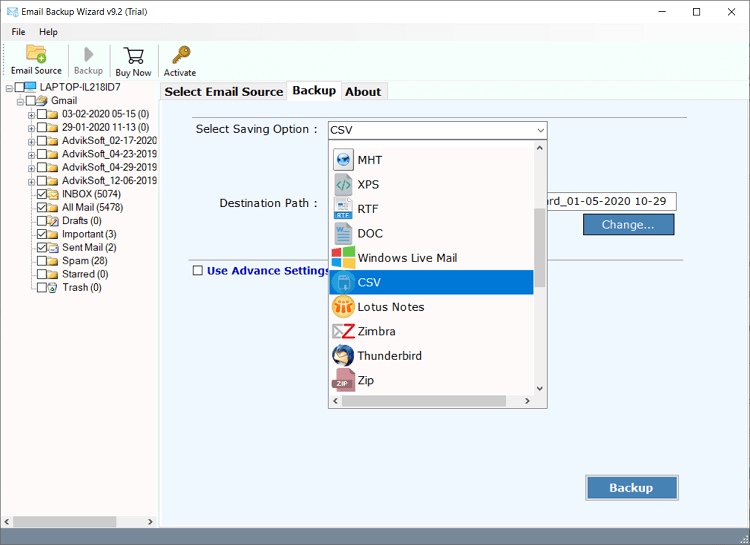Switch to the Backup tab
The height and width of the screenshot is (545, 750).
click(x=314, y=90)
